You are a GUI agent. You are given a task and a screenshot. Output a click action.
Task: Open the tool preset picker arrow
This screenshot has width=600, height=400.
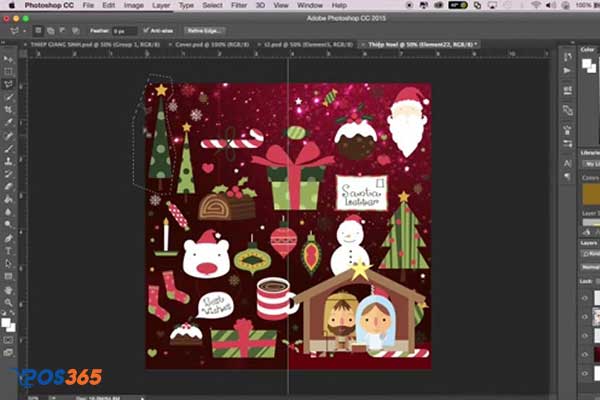point(24,31)
